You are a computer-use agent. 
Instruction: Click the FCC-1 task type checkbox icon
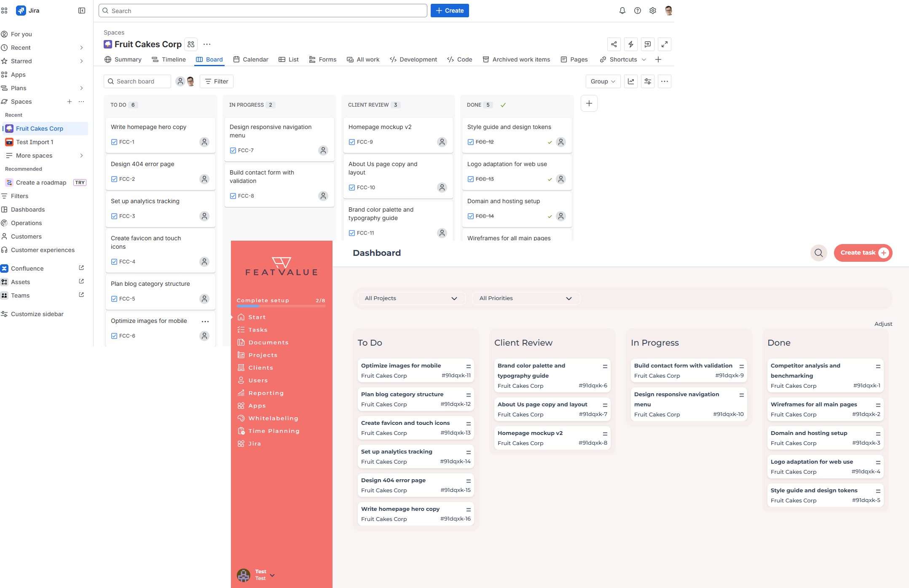[x=114, y=142]
